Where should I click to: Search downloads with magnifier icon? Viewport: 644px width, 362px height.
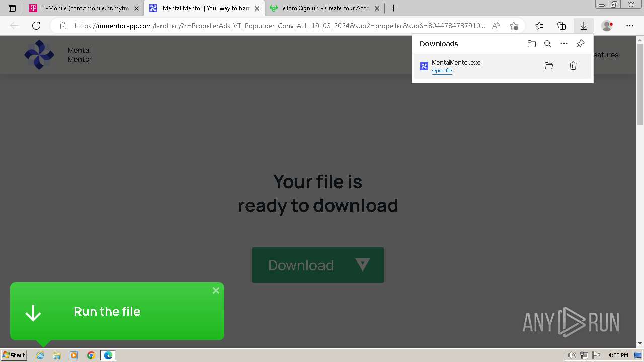point(548,44)
